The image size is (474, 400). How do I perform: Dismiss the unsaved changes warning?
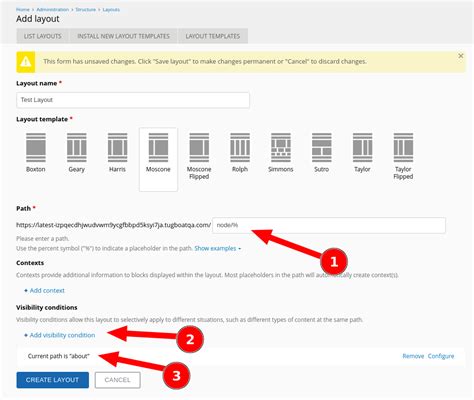point(461,56)
